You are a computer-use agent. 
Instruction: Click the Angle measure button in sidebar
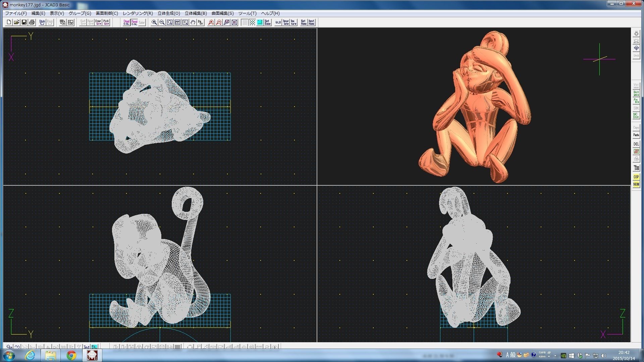pos(636,101)
